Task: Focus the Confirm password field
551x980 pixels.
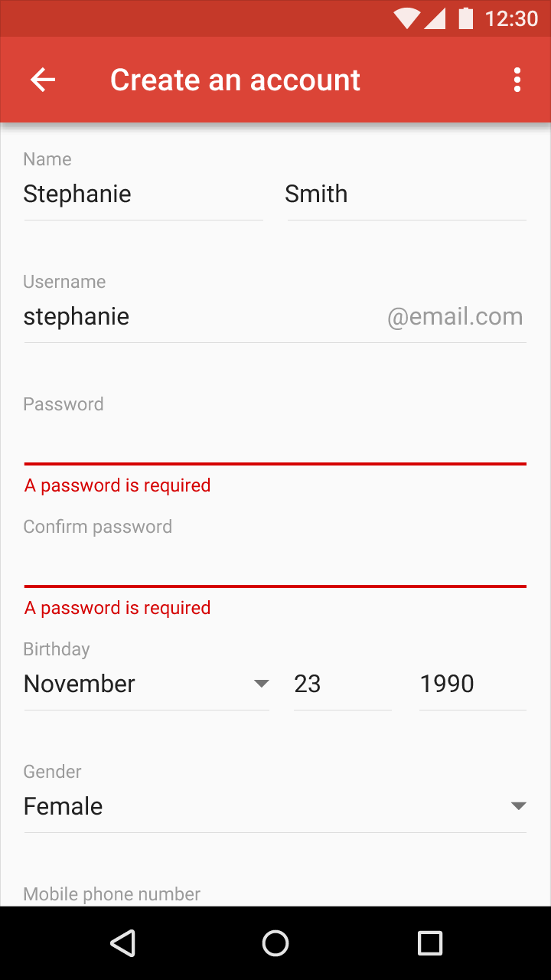Action: (275, 563)
